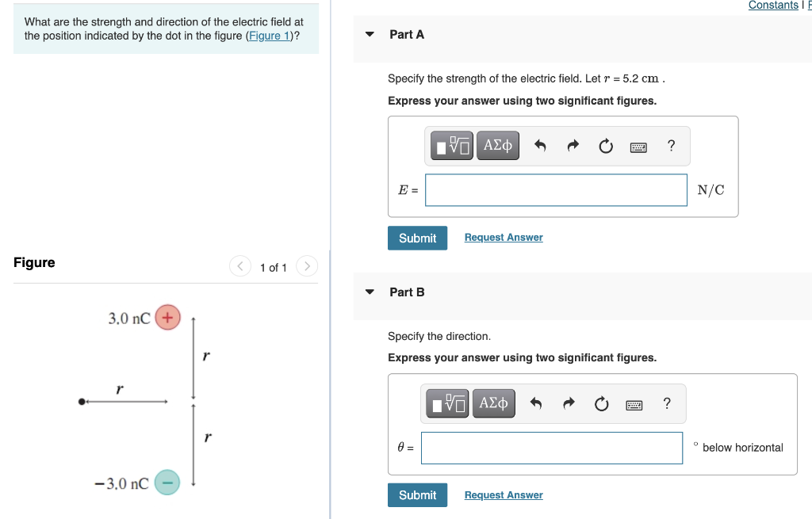812x519 pixels.
Task: Insert Greek symbols using ΑΣφ in Part B
Action: (493, 403)
